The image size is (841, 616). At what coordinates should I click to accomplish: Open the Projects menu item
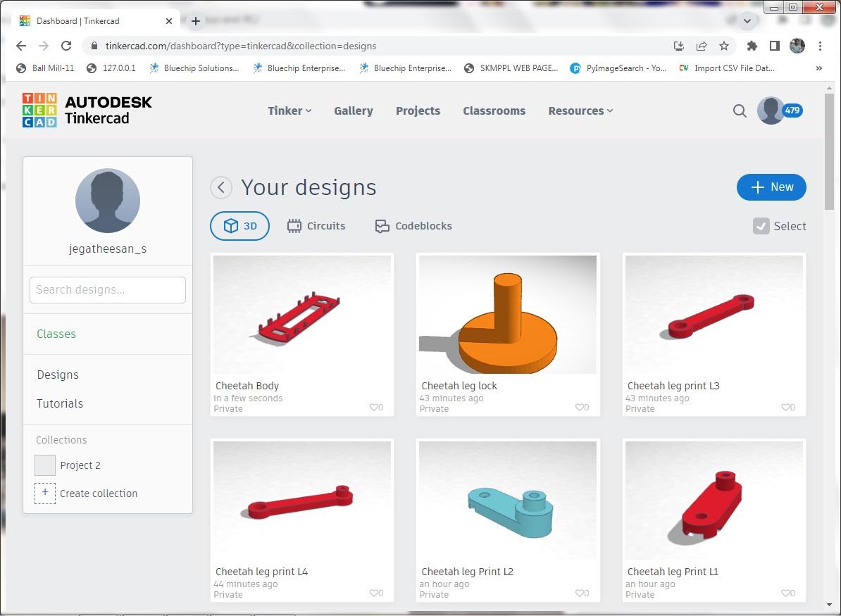[x=418, y=111]
